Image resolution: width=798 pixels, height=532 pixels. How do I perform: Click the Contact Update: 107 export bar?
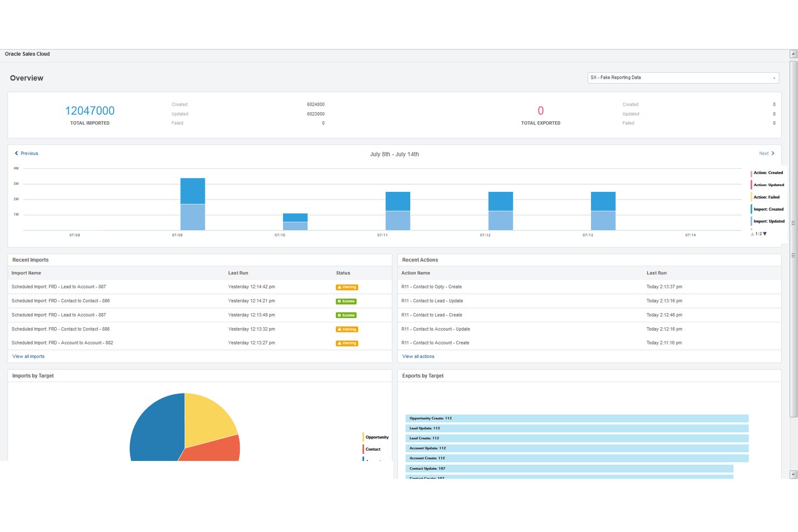point(569,468)
